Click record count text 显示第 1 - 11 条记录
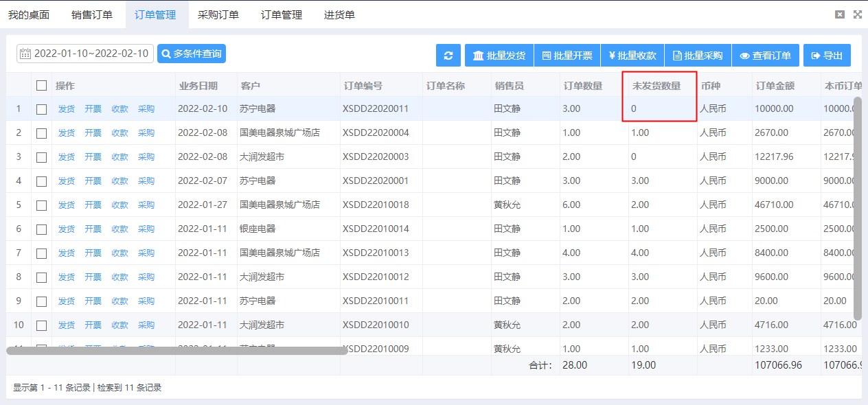Viewport: 868px width, 405px height. 52,388
